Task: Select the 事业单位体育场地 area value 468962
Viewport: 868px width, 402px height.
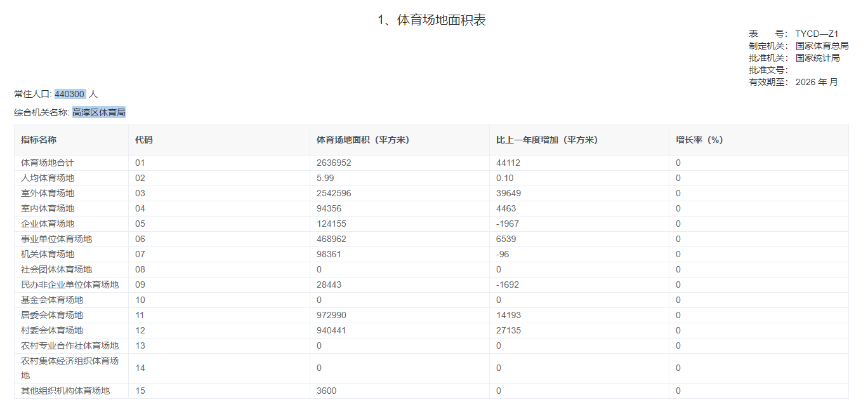Action: pyautogui.click(x=331, y=239)
